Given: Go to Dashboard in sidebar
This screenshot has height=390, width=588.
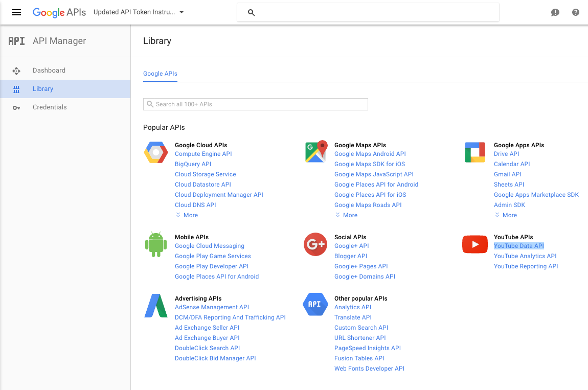Looking at the screenshot, I should (49, 71).
